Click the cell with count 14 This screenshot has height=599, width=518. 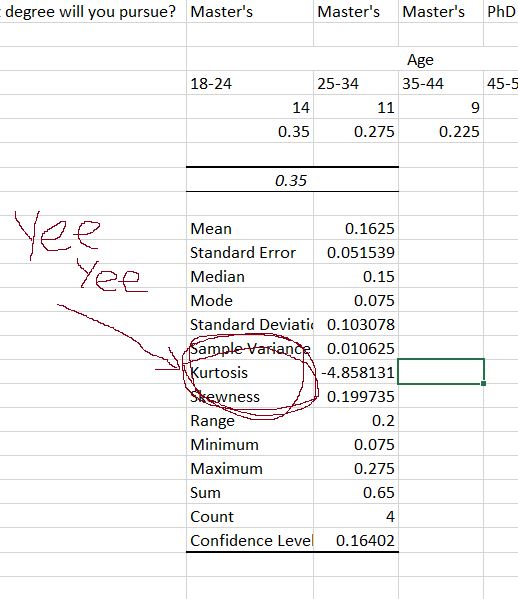coord(250,107)
